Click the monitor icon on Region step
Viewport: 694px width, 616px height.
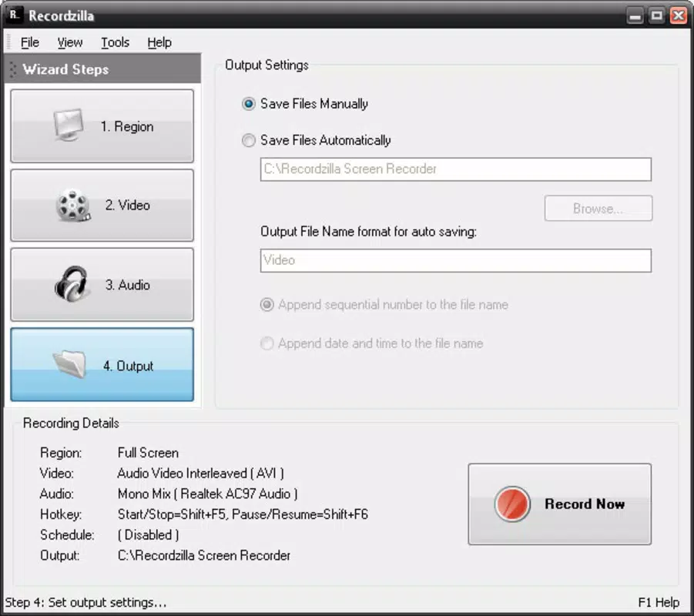click(x=68, y=126)
